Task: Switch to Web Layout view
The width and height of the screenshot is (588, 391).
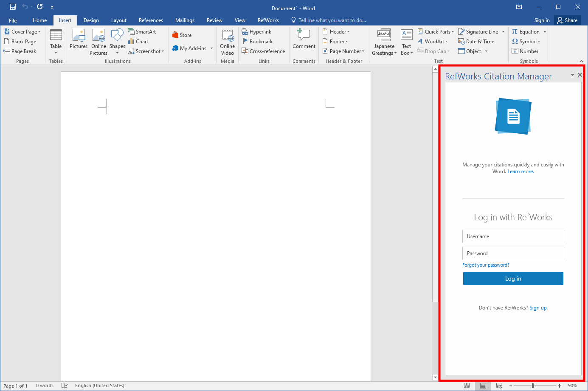Action: 499,386
